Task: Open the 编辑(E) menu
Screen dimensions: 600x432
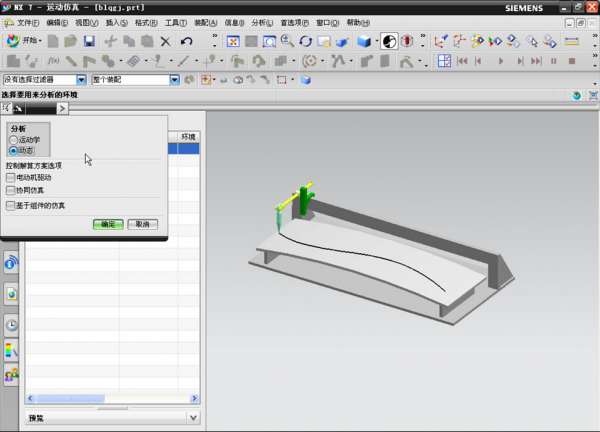Action: point(57,23)
